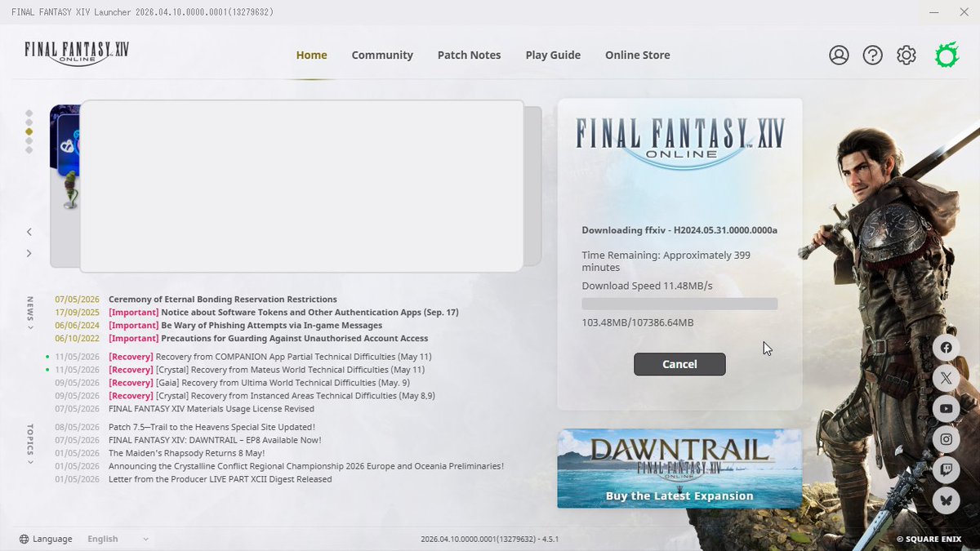Open the YouTube social icon

(946, 409)
